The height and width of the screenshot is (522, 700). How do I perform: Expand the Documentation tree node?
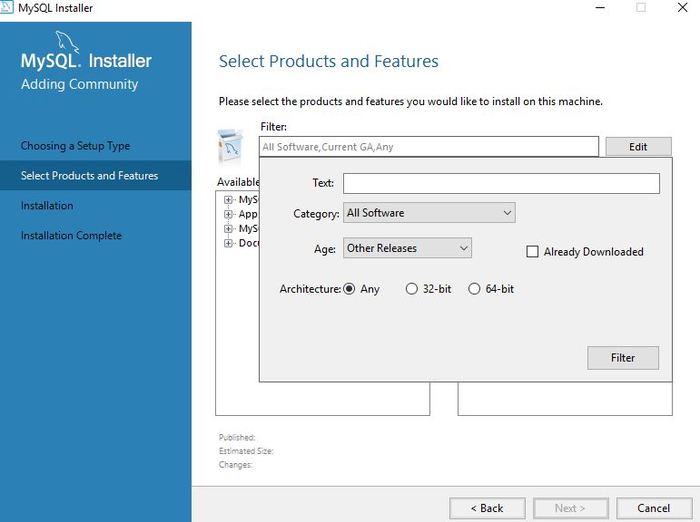click(x=229, y=243)
